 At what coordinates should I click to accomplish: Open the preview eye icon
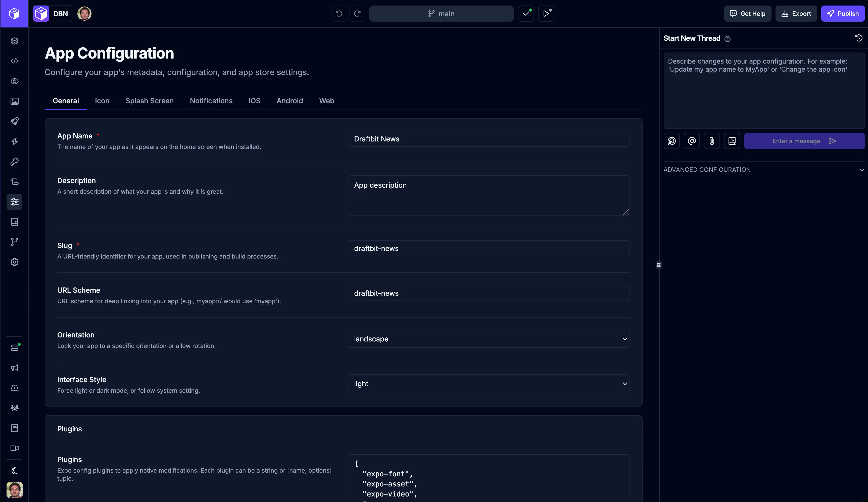tap(15, 81)
